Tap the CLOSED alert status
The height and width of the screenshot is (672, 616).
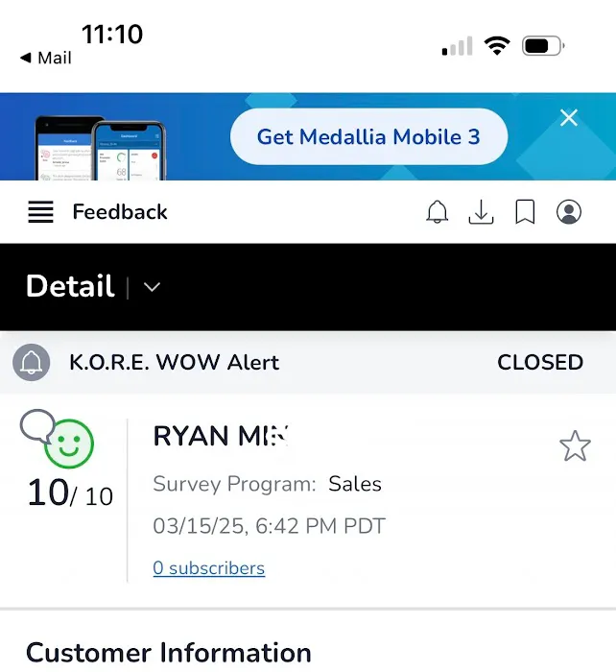[x=540, y=363]
